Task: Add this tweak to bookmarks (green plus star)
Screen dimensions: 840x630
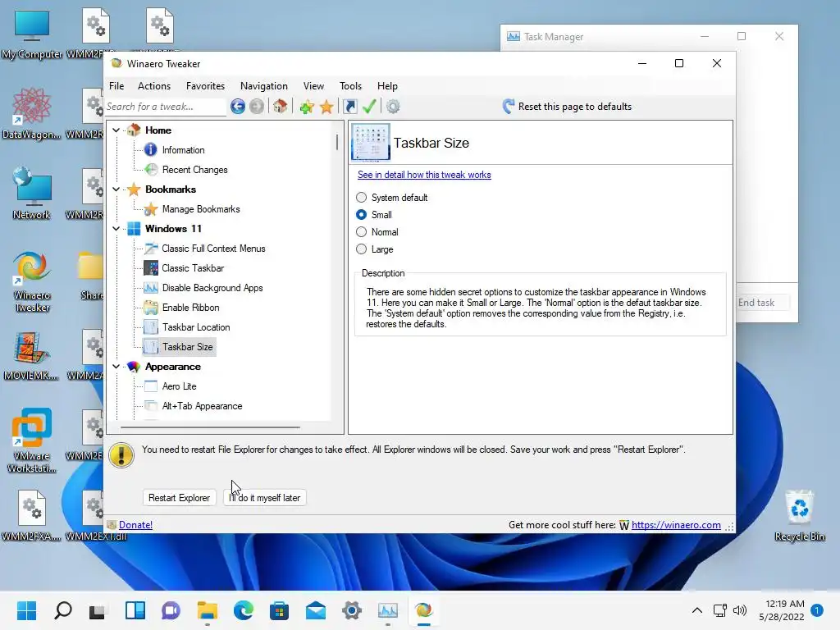Action: tap(307, 107)
